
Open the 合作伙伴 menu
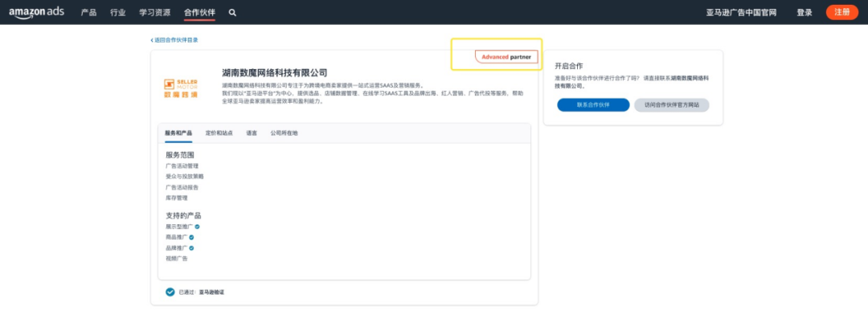[x=200, y=12]
